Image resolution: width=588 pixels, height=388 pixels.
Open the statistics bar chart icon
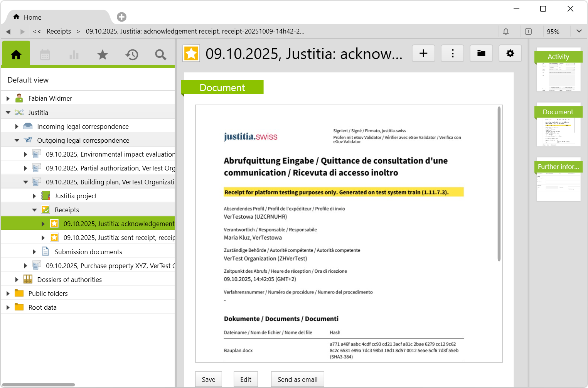pos(74,55)
